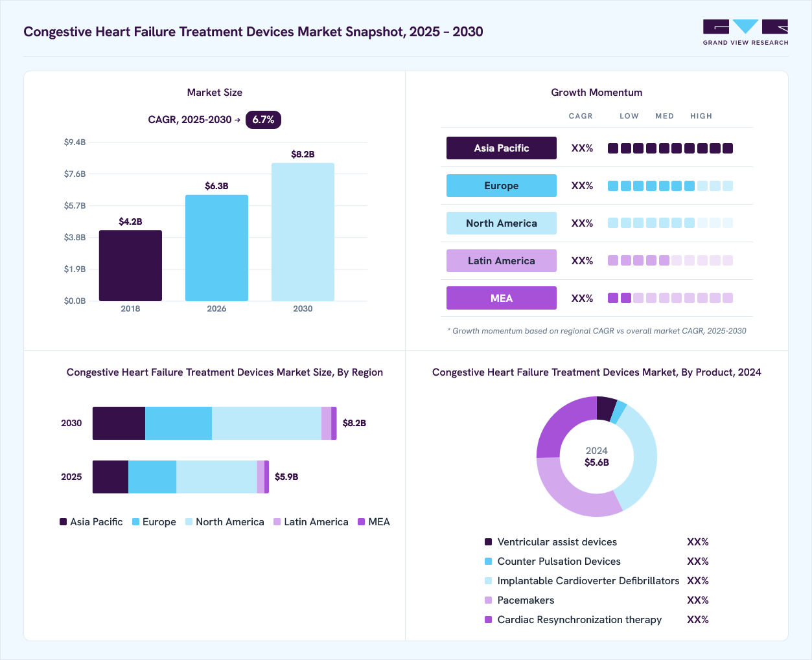Viewport: 812px width, 660px height.
Task: Click the Latin America region button
Action: point(502,260)
